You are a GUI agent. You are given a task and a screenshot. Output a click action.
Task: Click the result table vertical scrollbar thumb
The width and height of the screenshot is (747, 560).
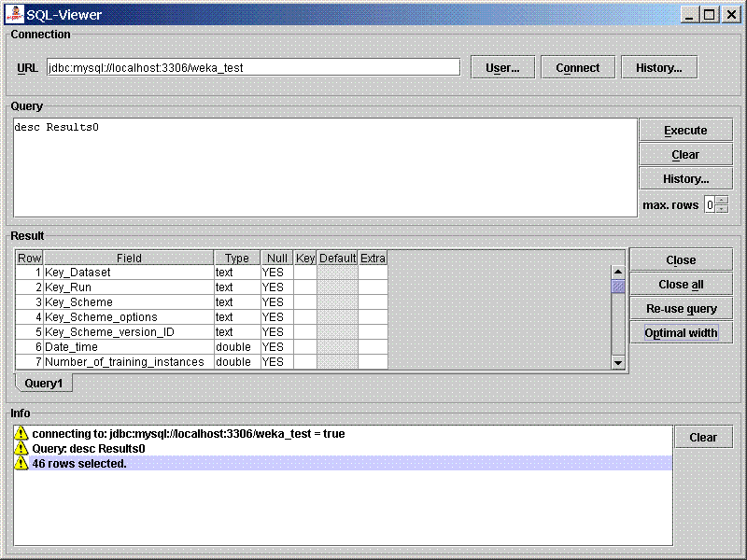pos(618,287)
